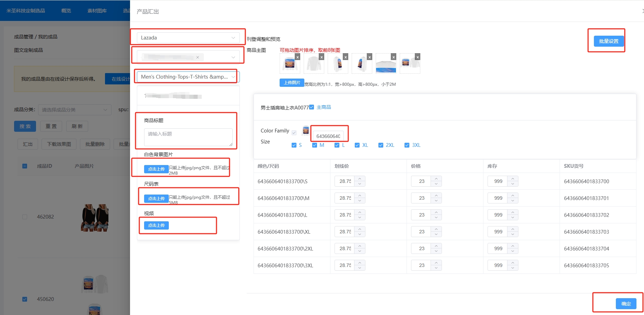Click the 商品标题 title text area

pyautogui.click(x=188, y=137)
